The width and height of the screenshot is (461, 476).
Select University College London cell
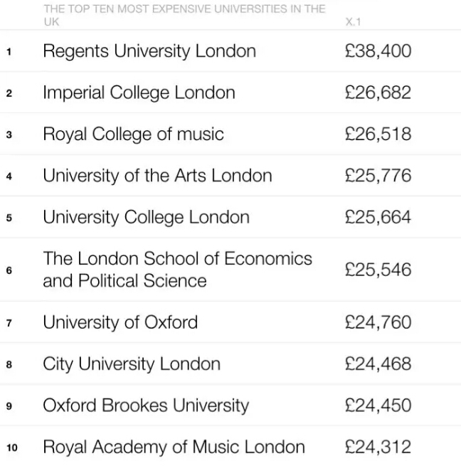[x=146, y=217]
